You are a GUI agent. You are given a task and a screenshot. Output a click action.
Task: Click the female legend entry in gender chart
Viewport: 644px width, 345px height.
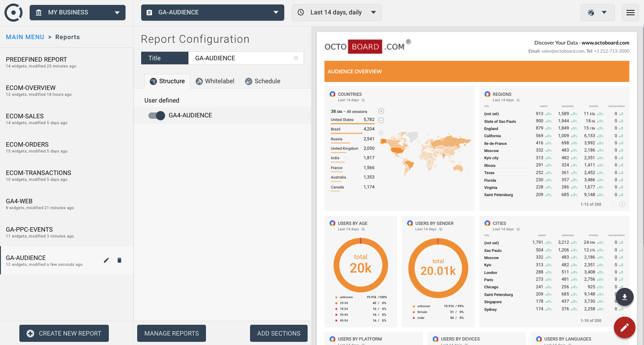[x=438, y=312]
